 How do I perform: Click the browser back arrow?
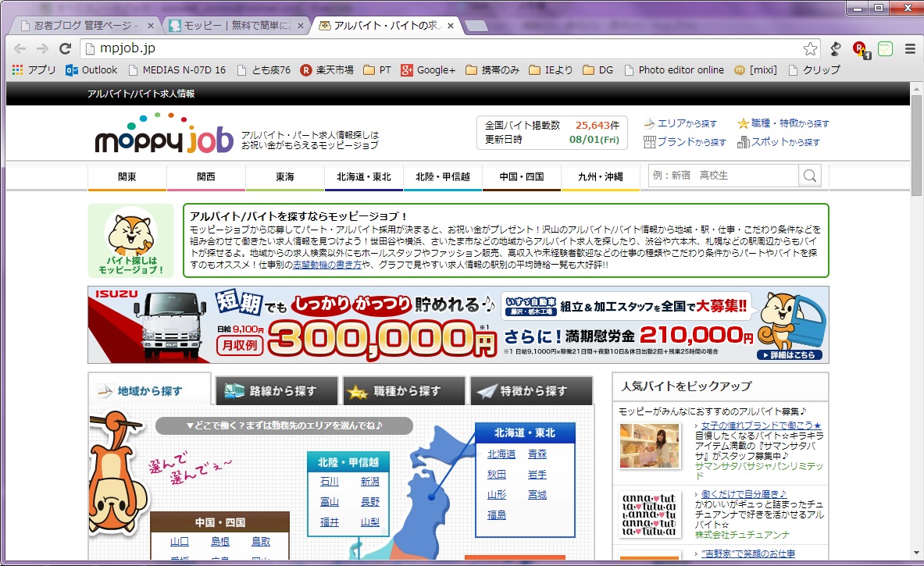[20, 49]
